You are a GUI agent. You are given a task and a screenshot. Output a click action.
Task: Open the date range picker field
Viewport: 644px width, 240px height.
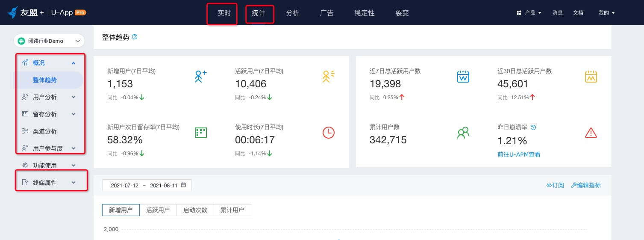(147, 185)
